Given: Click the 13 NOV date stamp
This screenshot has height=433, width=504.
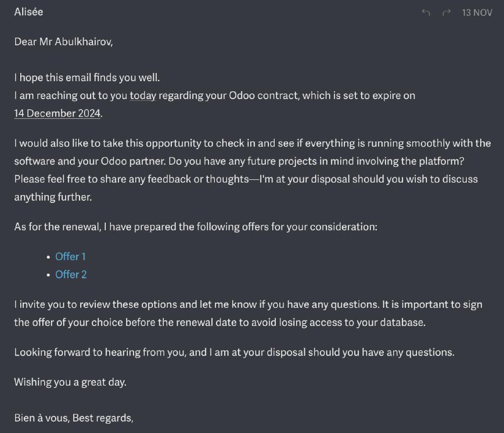Looking at the screenshot, I should tap(477, 13).
